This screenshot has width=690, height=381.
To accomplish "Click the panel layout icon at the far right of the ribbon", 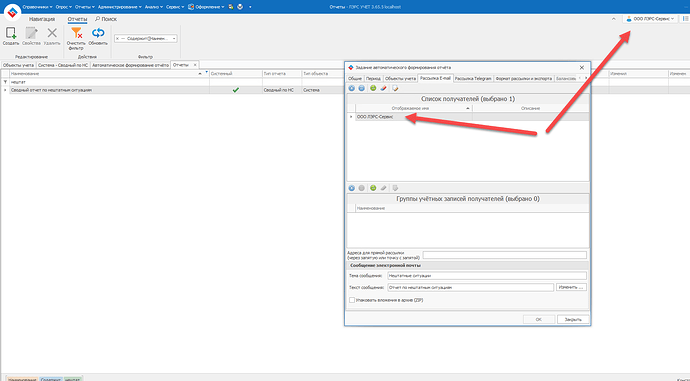I will [685, 18].
